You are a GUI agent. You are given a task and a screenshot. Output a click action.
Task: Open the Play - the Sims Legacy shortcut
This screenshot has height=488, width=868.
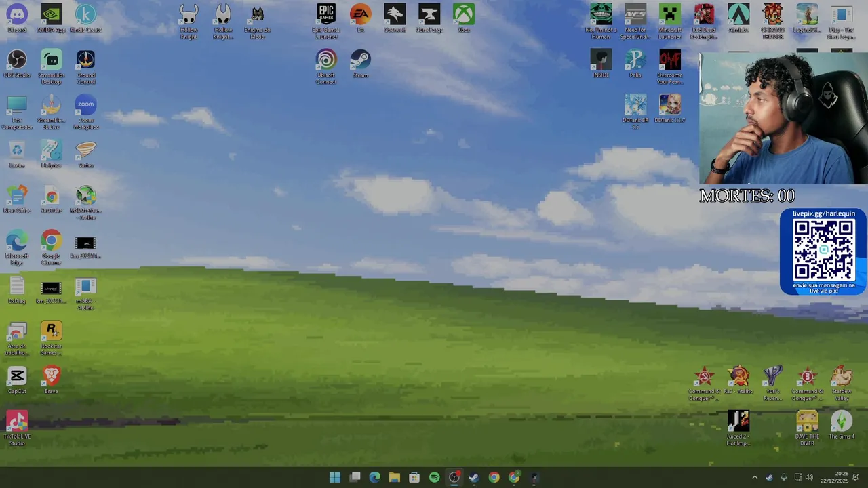click(842, 22)
